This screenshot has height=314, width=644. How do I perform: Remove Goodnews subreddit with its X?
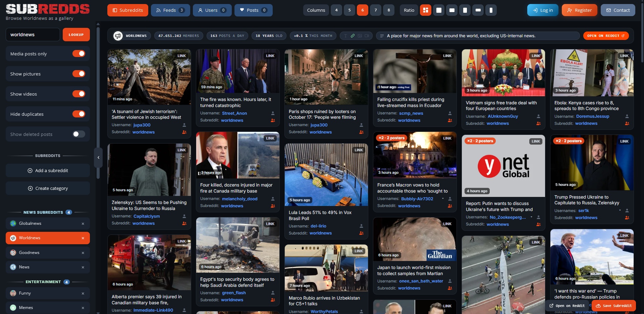(x=83, y=253)
